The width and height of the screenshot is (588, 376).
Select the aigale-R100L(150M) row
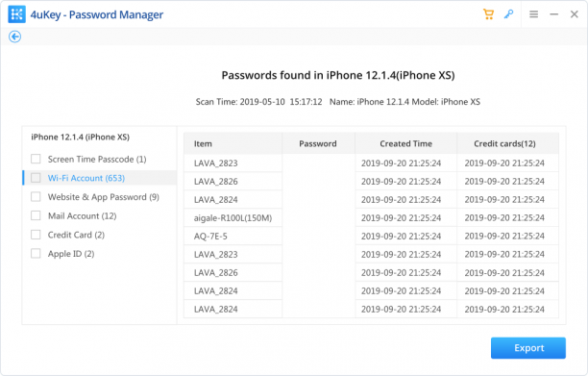pyautogui.click(x=371, y=217)
